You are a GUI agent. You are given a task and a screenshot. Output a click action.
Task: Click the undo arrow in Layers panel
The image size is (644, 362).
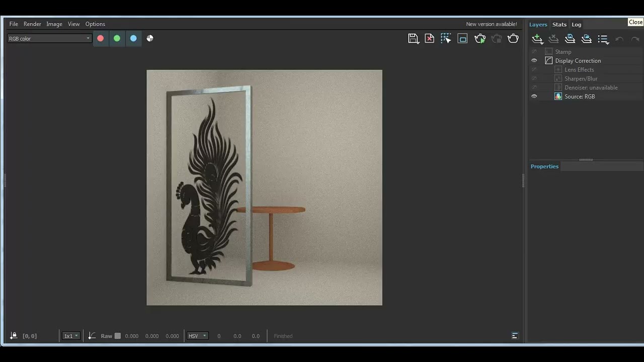point(619,39)
